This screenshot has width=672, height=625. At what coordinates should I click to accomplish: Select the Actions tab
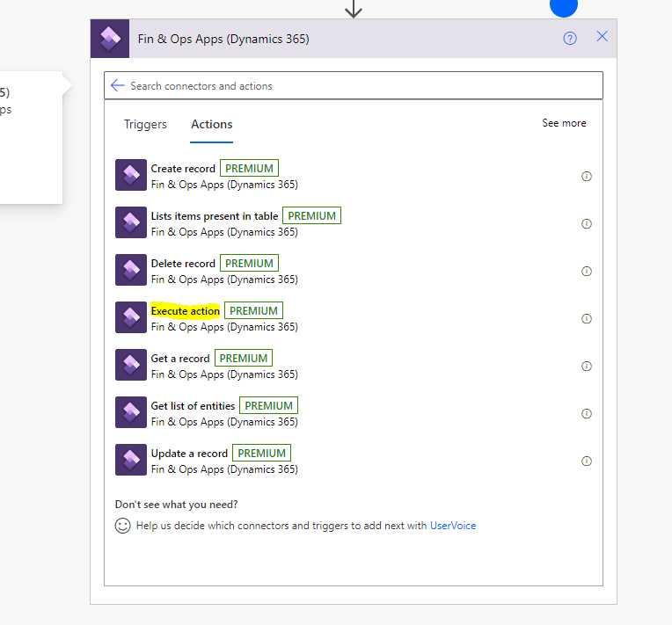212,124
